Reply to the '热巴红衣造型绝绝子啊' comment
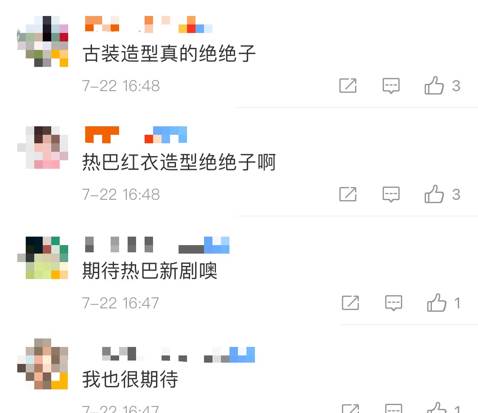Viewport: 478px width, 413px height. [x=391, y=194]
